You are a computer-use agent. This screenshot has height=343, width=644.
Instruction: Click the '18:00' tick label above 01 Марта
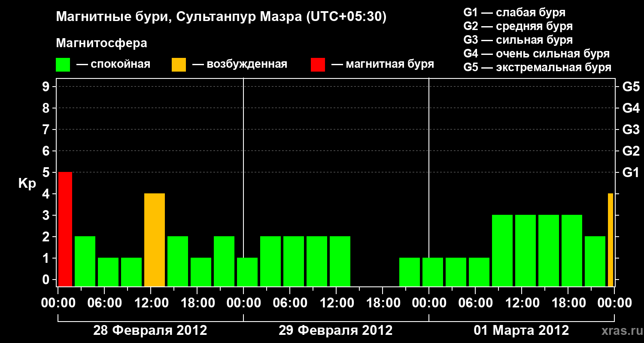click(568, 303)
